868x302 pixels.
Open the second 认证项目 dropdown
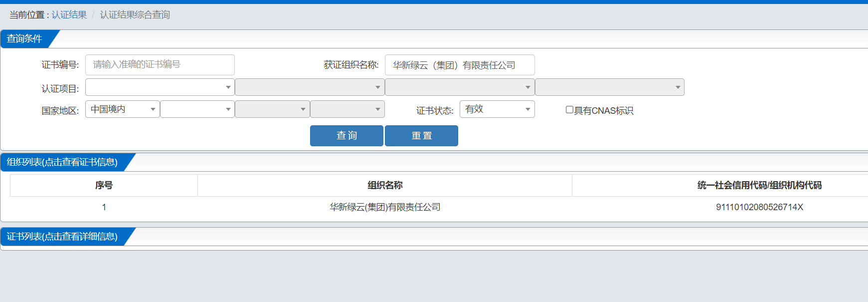(x=310, y=87)
